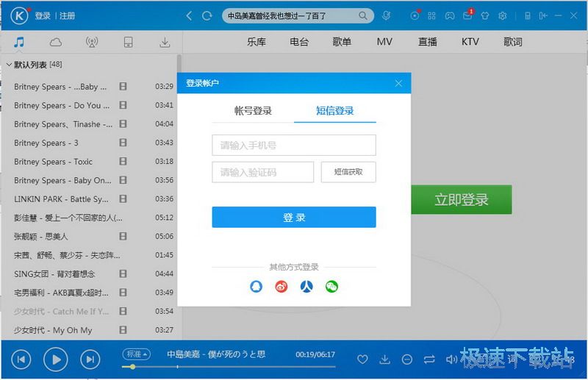Click the 登录 link in title bar
The height and width of the screenshot is (380, 588).
(43, 15)
